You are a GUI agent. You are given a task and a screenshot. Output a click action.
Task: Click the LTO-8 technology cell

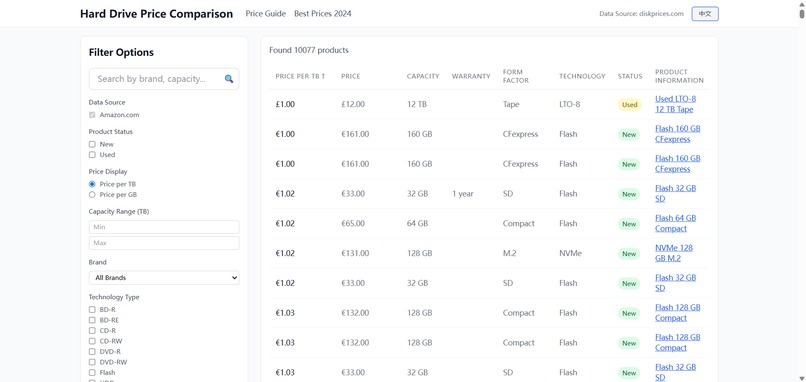point(570,104)
